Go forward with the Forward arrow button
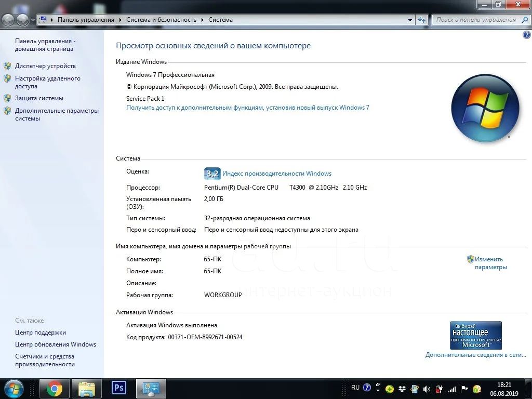 22,20
